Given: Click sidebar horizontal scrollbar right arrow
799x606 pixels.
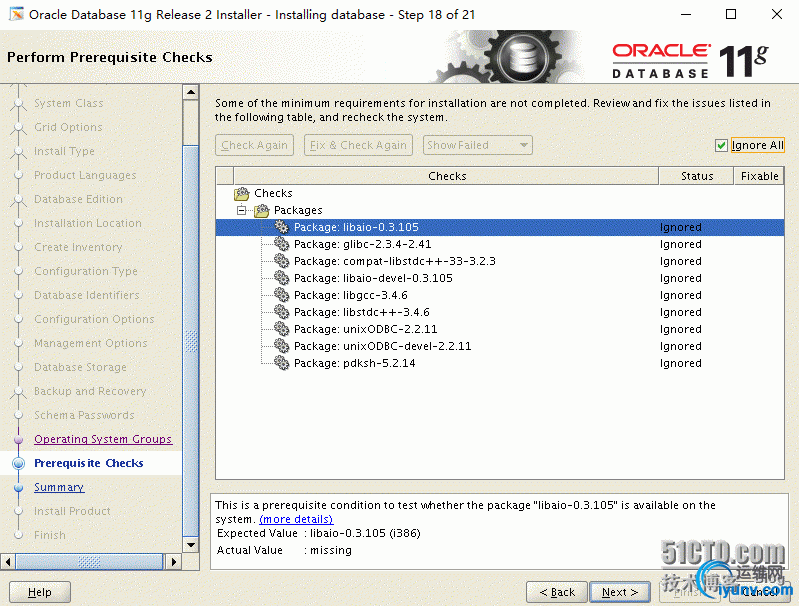Looking at the screenshot, I should point(173,562).
